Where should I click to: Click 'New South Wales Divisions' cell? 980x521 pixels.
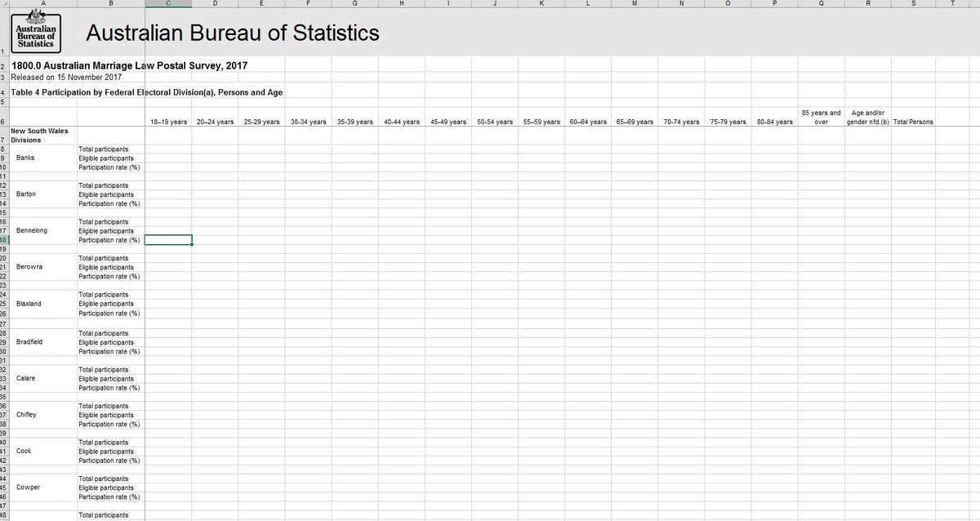38,136
